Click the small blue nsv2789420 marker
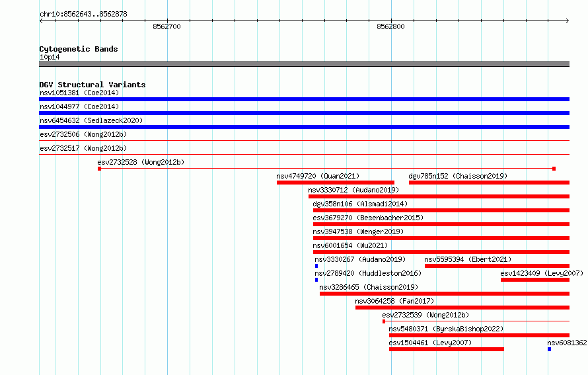 [x=316, y=280]
